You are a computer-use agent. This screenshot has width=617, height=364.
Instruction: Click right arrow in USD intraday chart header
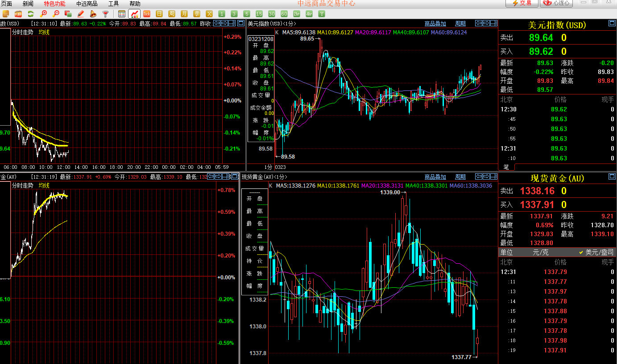click(225, 23)
